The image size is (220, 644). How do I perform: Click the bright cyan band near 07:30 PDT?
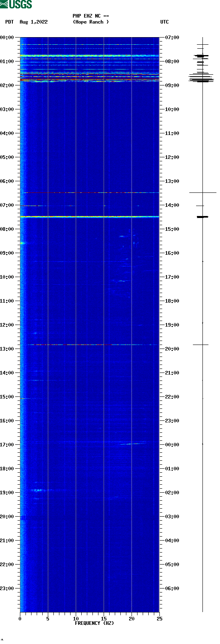[x=90, y=217]
